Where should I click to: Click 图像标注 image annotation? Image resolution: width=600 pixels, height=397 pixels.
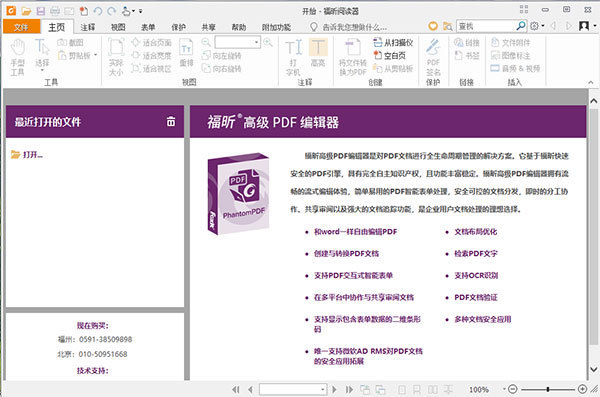[511, 56]
